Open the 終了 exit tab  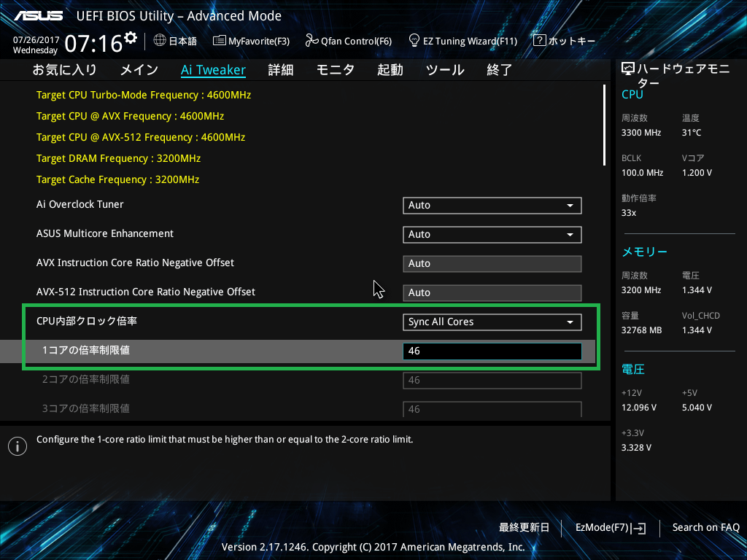pyautogui.click(x=499, y=70)
